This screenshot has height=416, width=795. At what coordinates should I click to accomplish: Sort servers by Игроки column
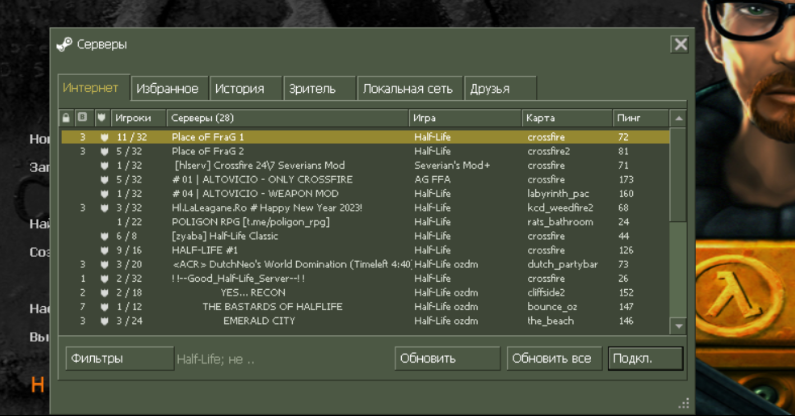click(x=138, y=118)
